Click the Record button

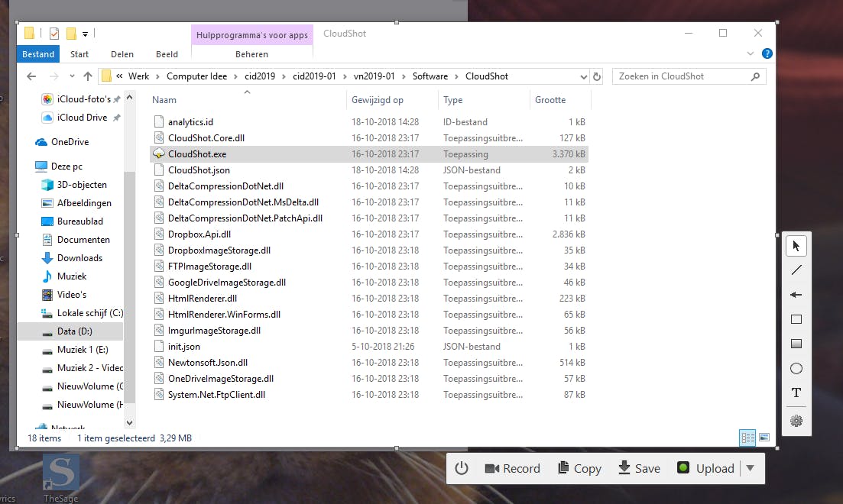512,468
